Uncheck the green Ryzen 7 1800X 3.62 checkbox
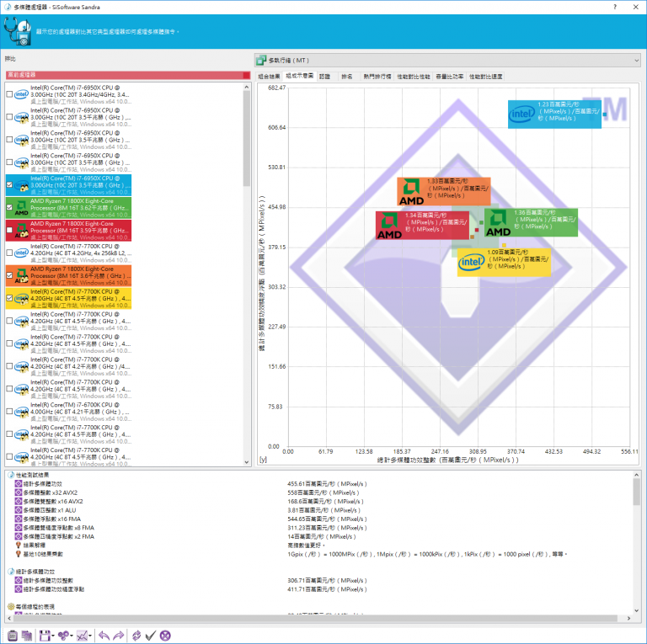The width and height of the screenshot is (647, 644). pos(9,207)
